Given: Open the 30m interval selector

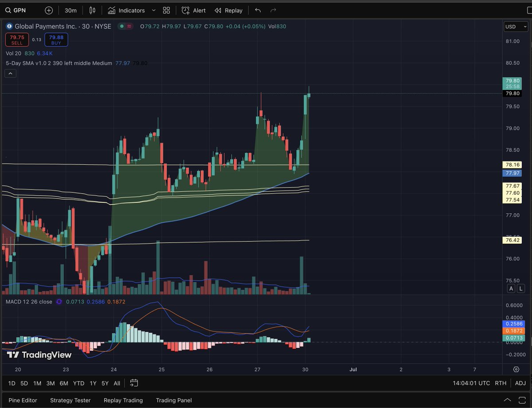Looking at the screenshot, I should (x=70, y=10).
